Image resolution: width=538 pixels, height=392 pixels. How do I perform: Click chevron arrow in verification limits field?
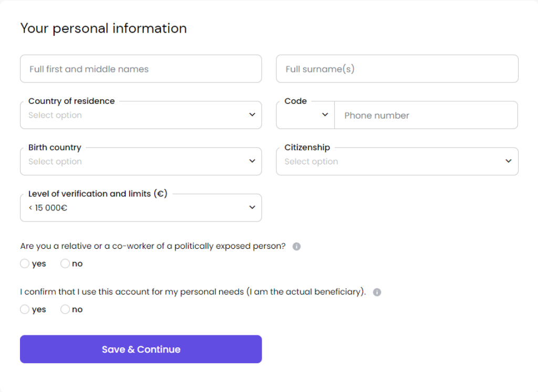(x=252, y=207)
